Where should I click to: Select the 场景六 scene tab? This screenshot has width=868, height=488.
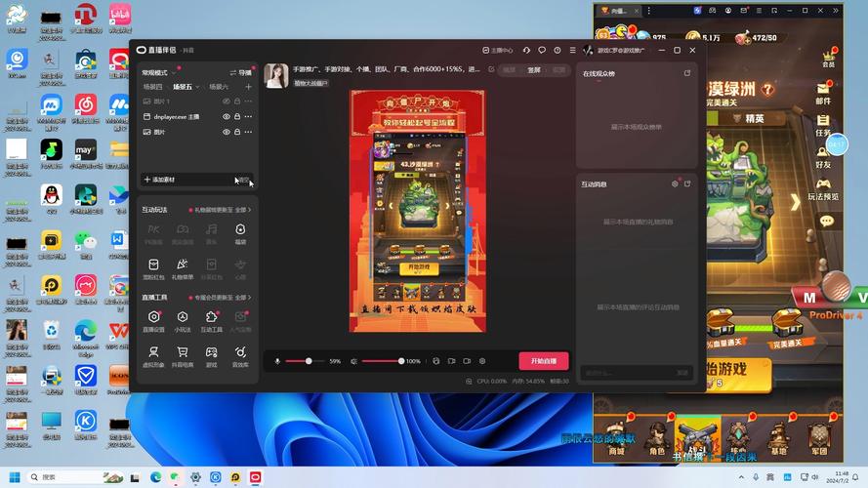click(219, 87)
